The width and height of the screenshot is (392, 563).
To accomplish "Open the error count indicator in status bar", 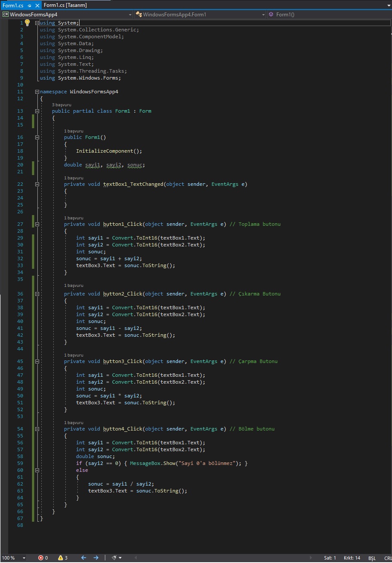I will pos(43,558).
